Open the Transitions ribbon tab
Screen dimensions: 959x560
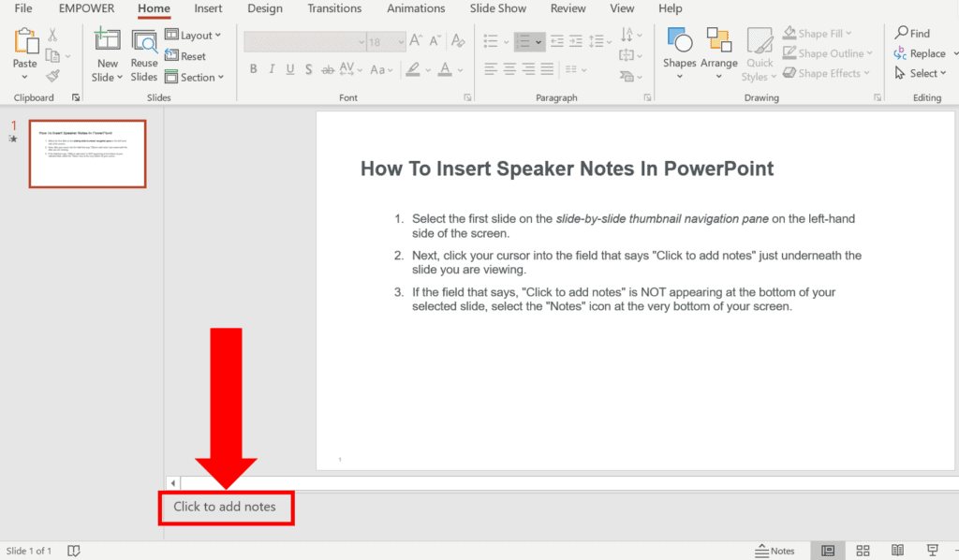click(x=334, y=8)
